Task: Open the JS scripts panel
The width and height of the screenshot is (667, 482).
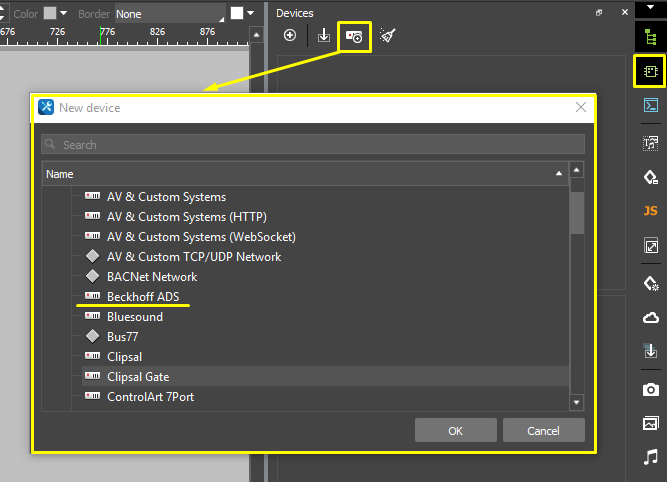Action: pos(650,211)
